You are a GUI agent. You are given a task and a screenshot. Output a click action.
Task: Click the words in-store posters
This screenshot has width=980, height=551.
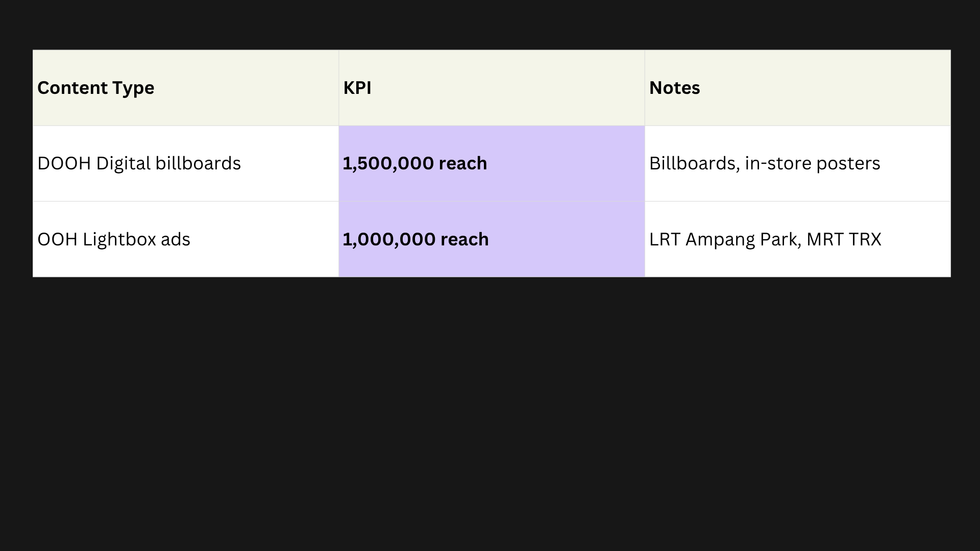[813, 163]
